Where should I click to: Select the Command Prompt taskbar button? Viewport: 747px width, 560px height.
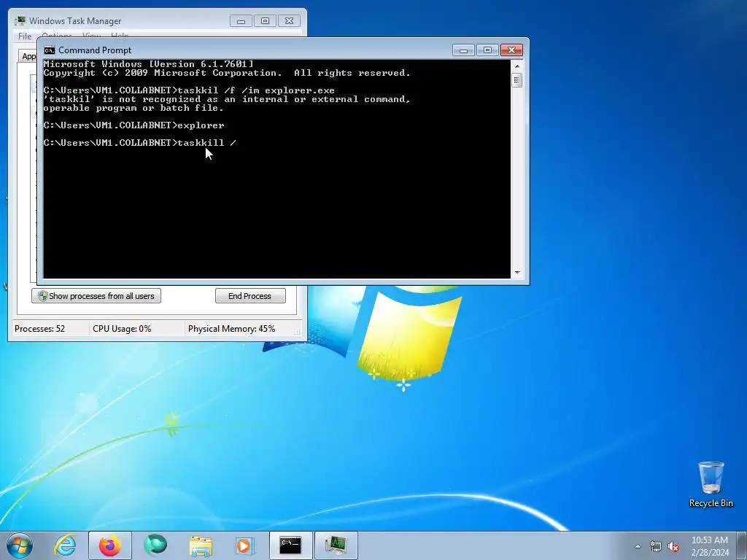click(290, 545)
